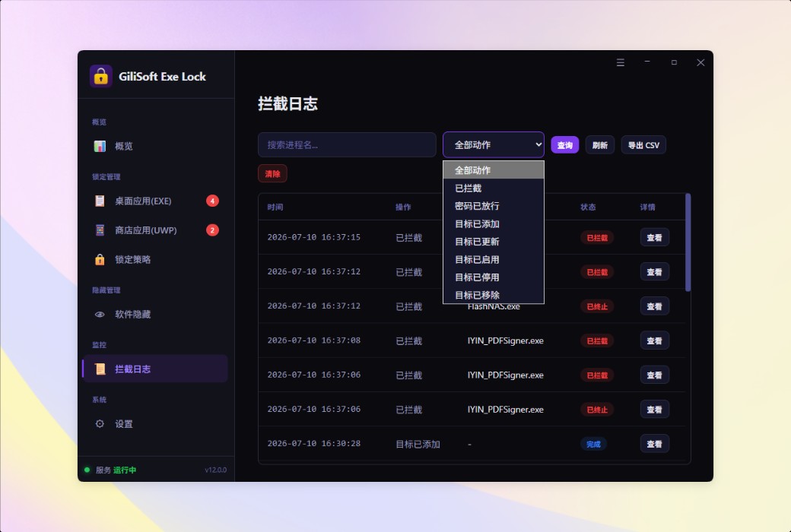Screen dimensions: 791x532
Task: Click IYIN_PDFSigner.exe in the 16:37:08 row
Action: tap(506, 341)
